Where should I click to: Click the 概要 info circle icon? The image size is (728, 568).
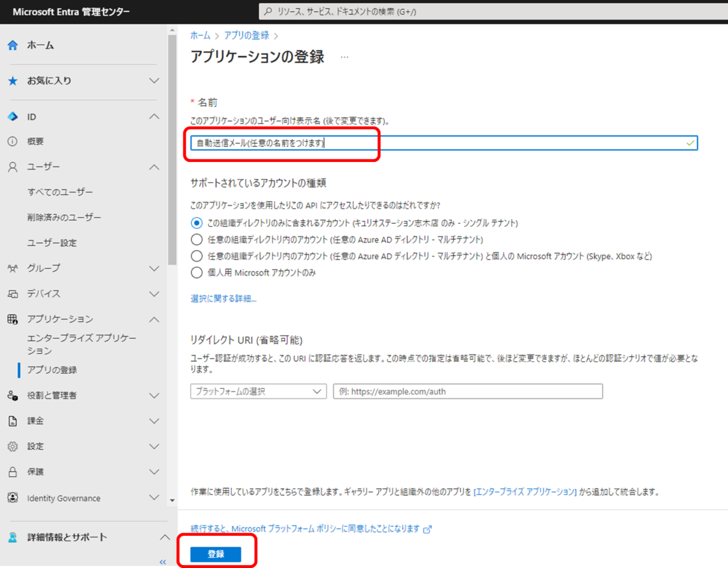click(x=13, y=141)
